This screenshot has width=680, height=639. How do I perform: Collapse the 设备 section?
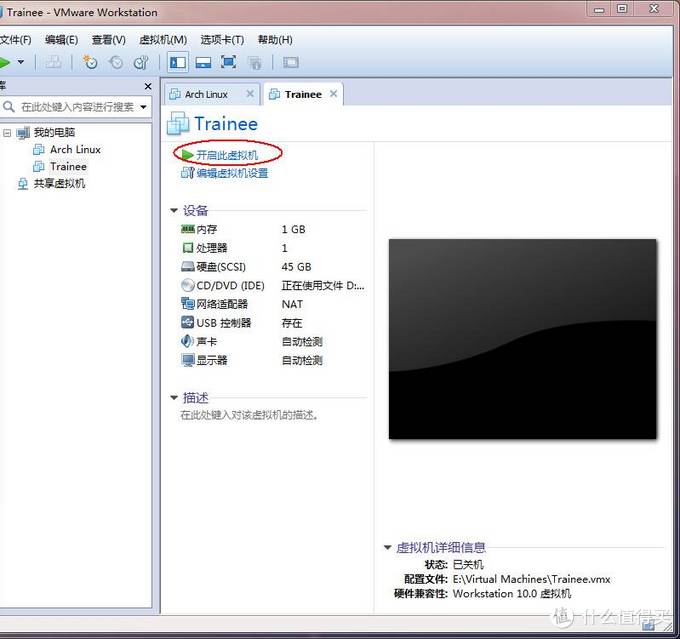174,210
